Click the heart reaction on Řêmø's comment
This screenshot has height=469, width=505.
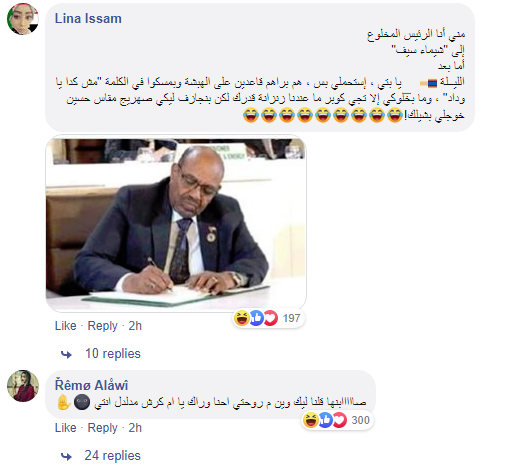[340, 420]
